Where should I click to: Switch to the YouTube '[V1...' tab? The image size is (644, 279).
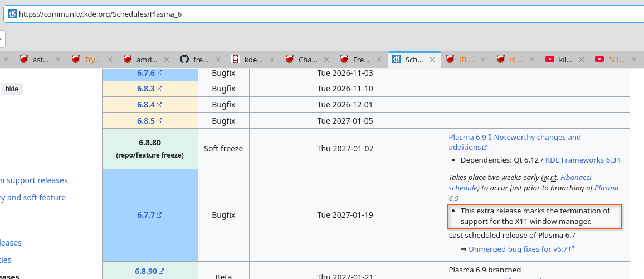[x=617, y=60]
